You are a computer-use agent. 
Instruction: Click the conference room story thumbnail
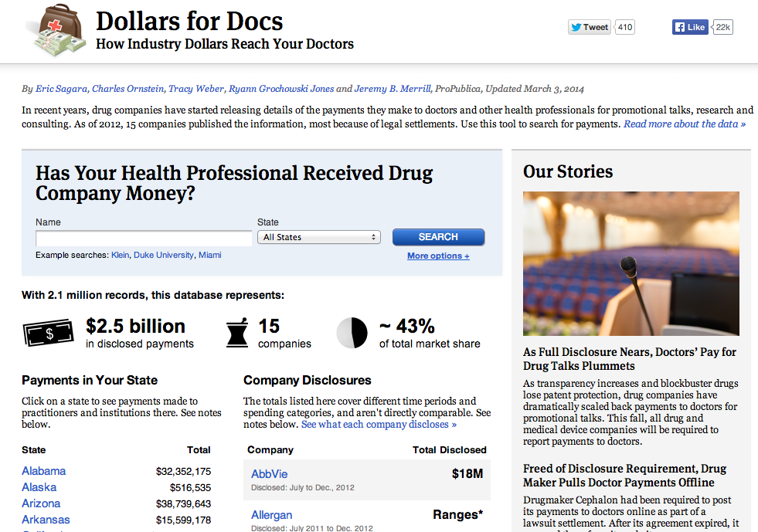click(x=631, y=263)
